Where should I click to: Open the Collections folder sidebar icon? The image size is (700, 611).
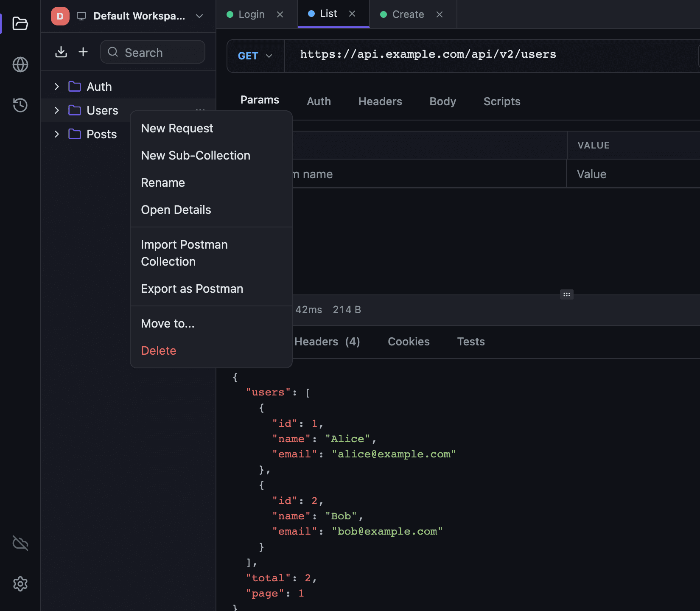pyautogui.click(x=20, y=23)
